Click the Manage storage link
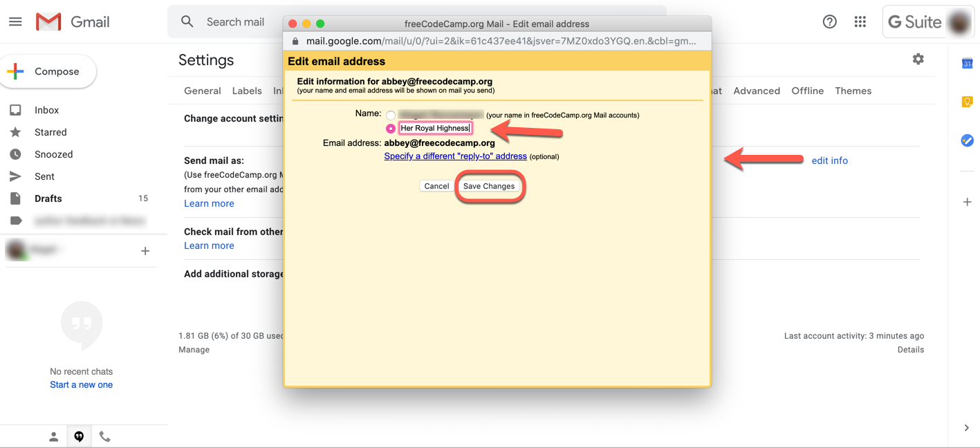Viewport: 980px width, 448px height. [194, 350]
